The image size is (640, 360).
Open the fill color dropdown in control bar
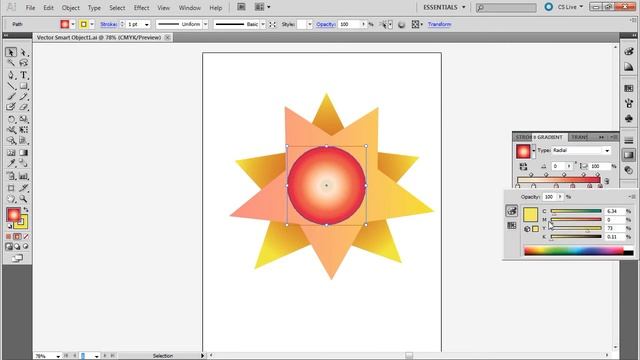73,24
